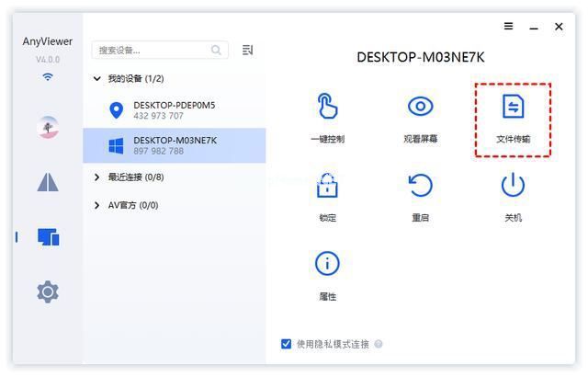Start one-click control (一键控制) icon
The width and height of the screenshot is (588, 377).
[x=327, y=106]
